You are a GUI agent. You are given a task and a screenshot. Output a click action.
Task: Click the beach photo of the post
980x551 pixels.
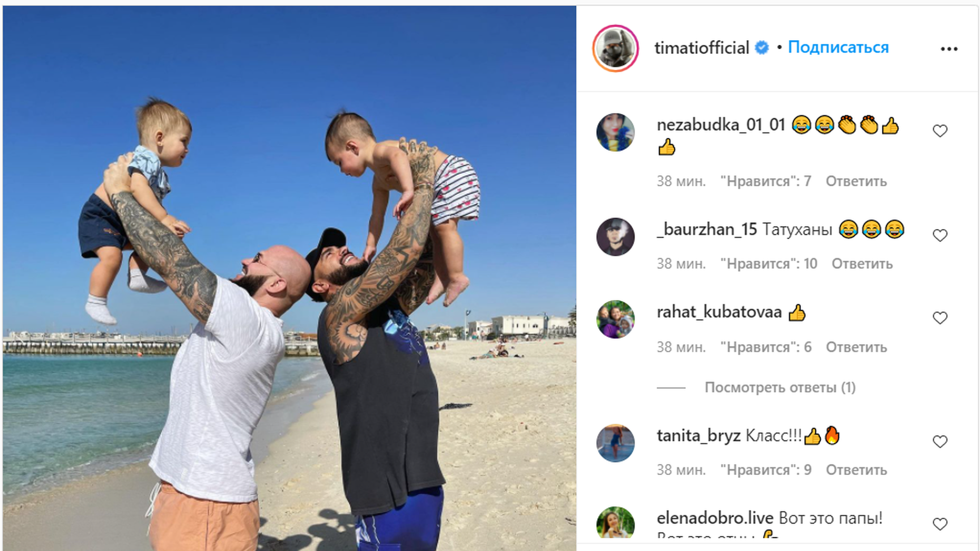(289, 278)
